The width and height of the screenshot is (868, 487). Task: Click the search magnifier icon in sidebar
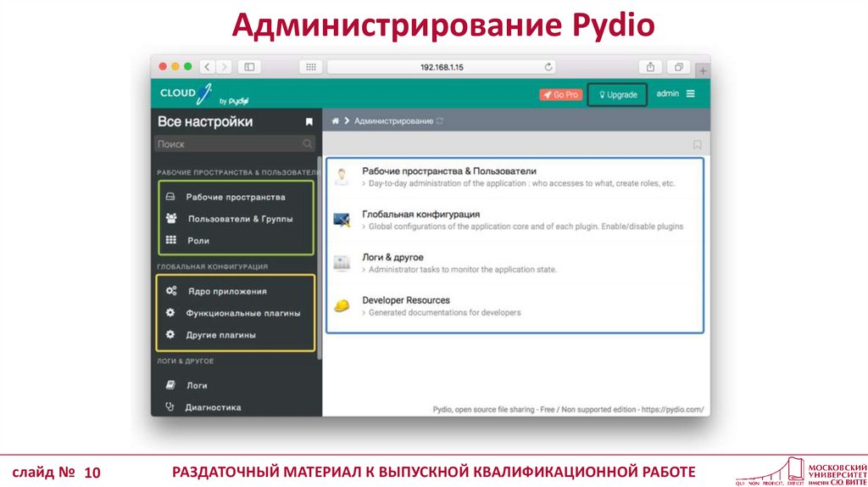click(x=308, y=144)
